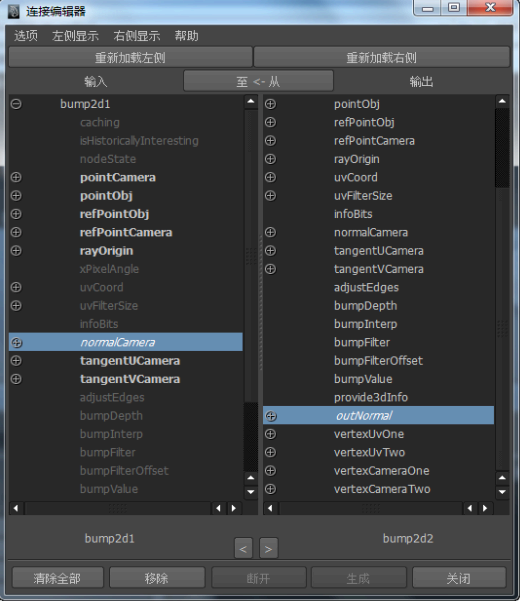Open the 右侧显示 menu
520x601 pixels.
pyautogui.click(x=136, y=36)
